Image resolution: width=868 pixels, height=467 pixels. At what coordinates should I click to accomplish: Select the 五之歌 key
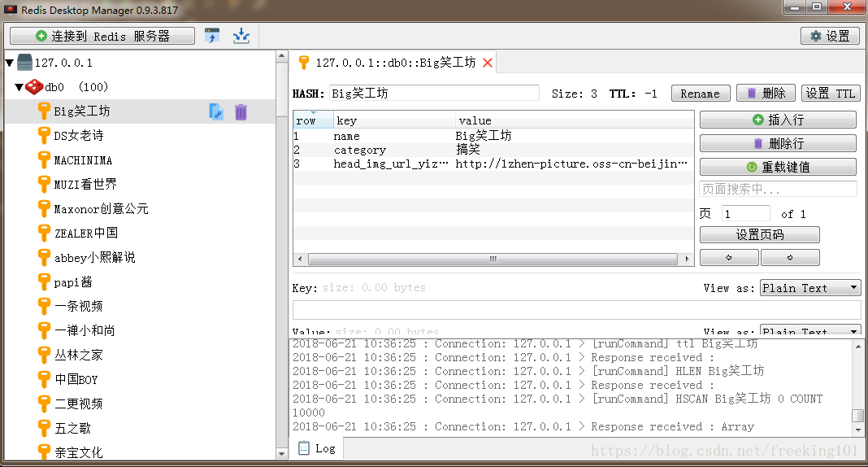(x=72, y=428)
